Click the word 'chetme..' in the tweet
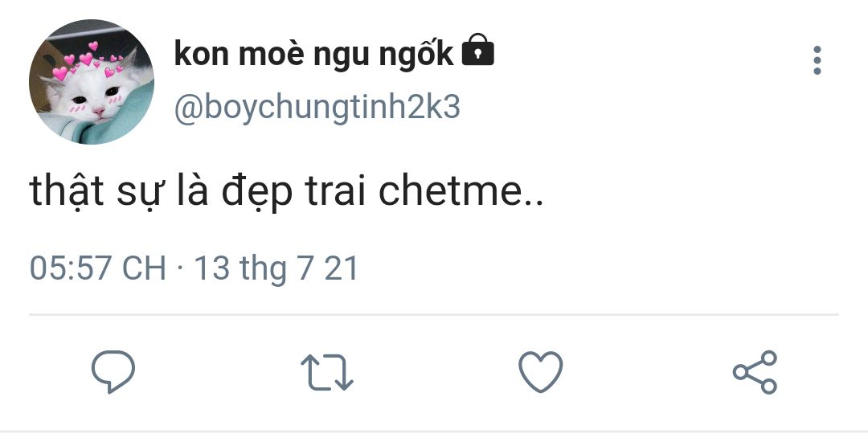 pyautogui.click(x=461, y=191)
